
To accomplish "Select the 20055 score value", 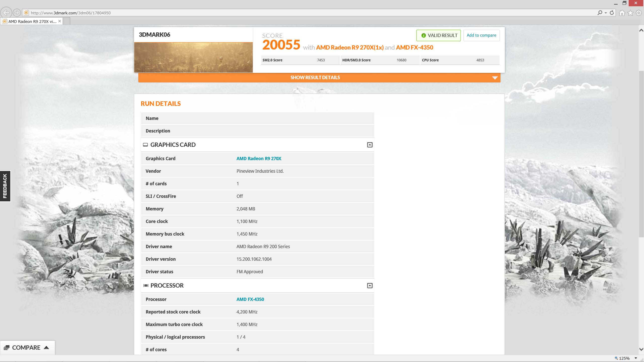I will (x=281, y=45).
